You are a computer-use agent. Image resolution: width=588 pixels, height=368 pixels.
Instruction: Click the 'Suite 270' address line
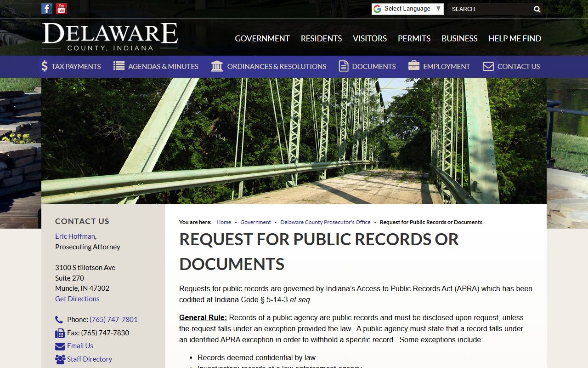[x=69, y=278]
